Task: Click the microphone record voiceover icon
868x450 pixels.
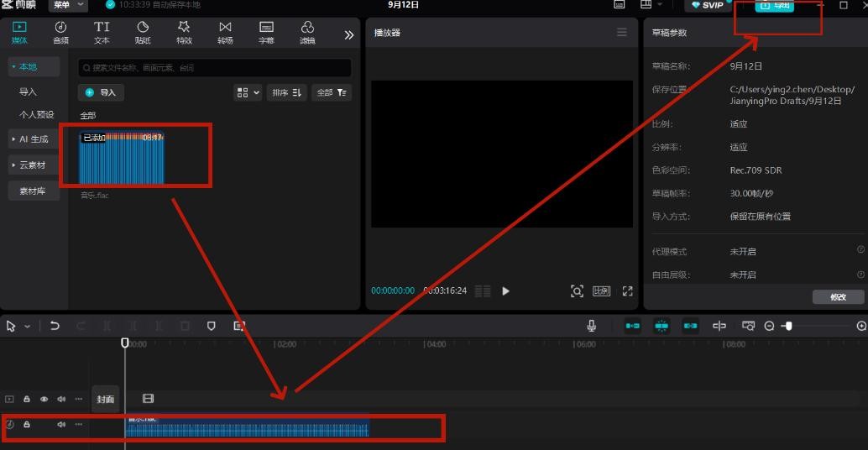Action: (x=592, y=326)
